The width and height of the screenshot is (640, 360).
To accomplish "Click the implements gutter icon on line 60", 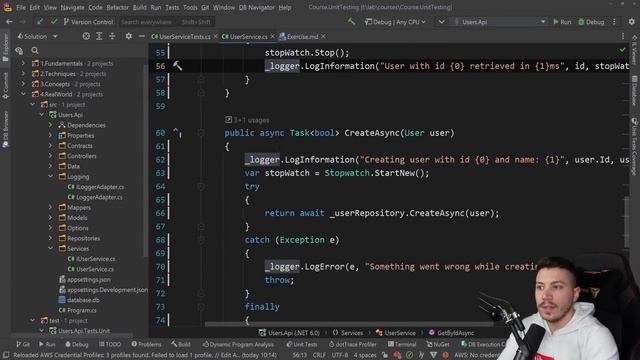I will [177, 132].
